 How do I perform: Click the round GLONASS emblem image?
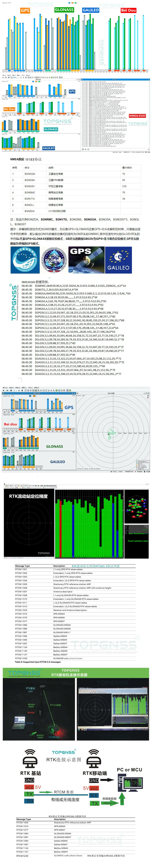click(x=54, y=260)
